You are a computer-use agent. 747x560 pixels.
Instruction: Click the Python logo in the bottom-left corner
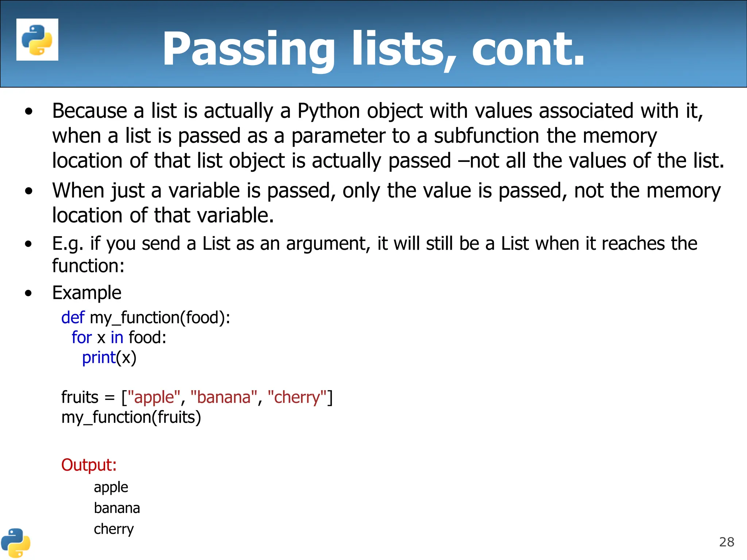click(x=15, y=543)
